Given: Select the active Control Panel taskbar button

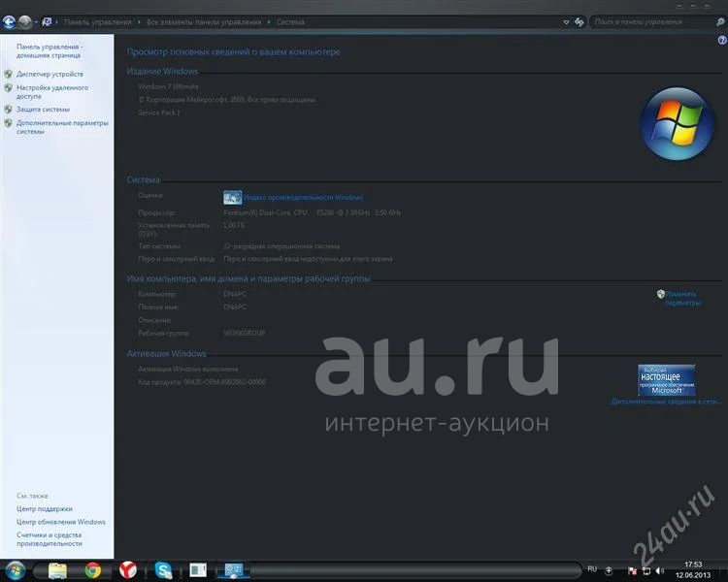Looking at the screenshot, I should pyautogui.click(x=234, y=570).
